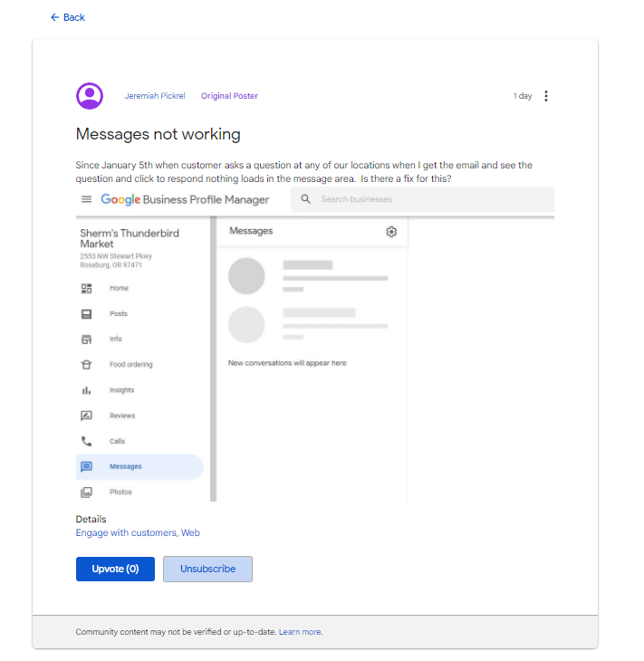Click first placeholder conversation avatar
This screenshot has width=644, height=661.
point(246,276)
